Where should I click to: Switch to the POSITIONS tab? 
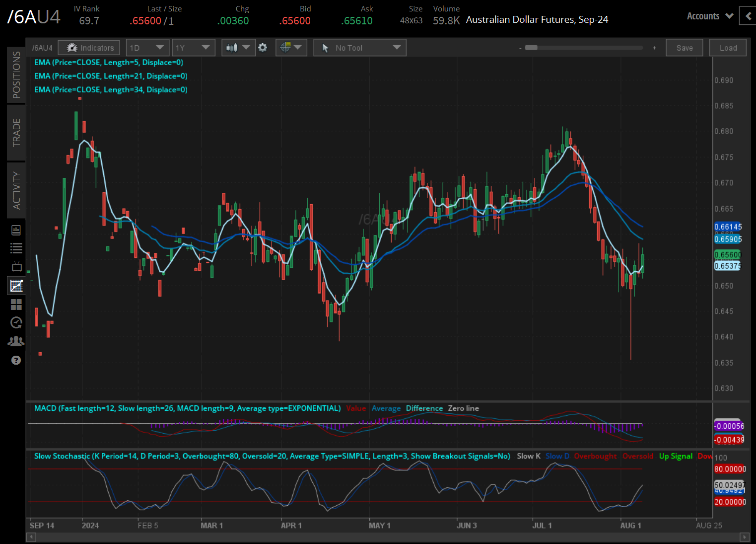point(16,75)
